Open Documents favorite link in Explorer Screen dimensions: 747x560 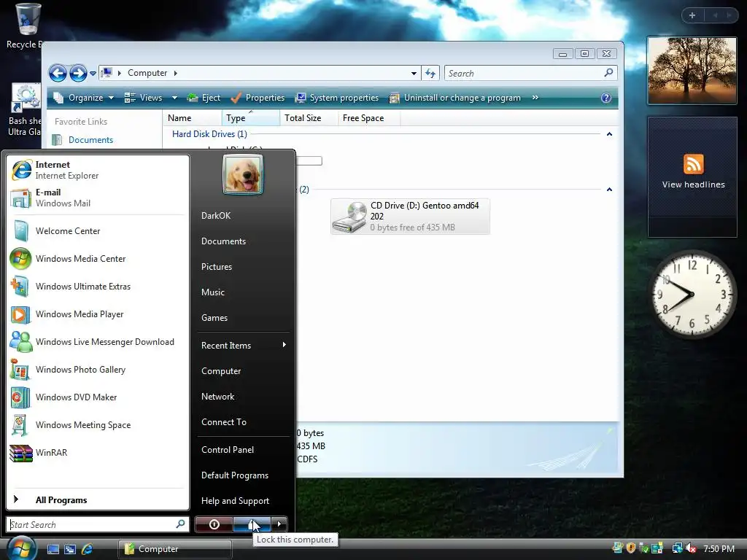[x=90, y=139]
